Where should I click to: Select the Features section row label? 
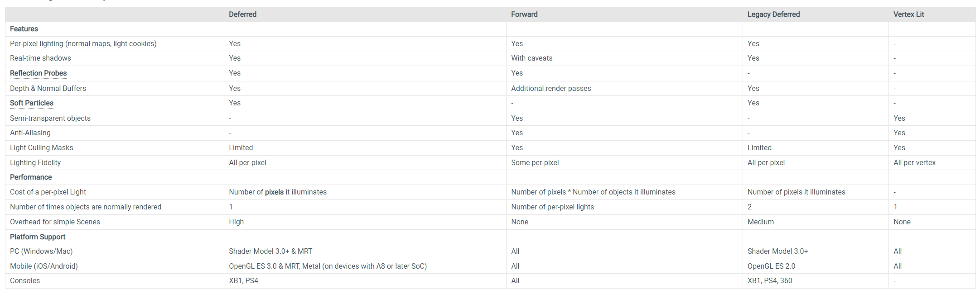pyautogui.click(x=24, y=29)
